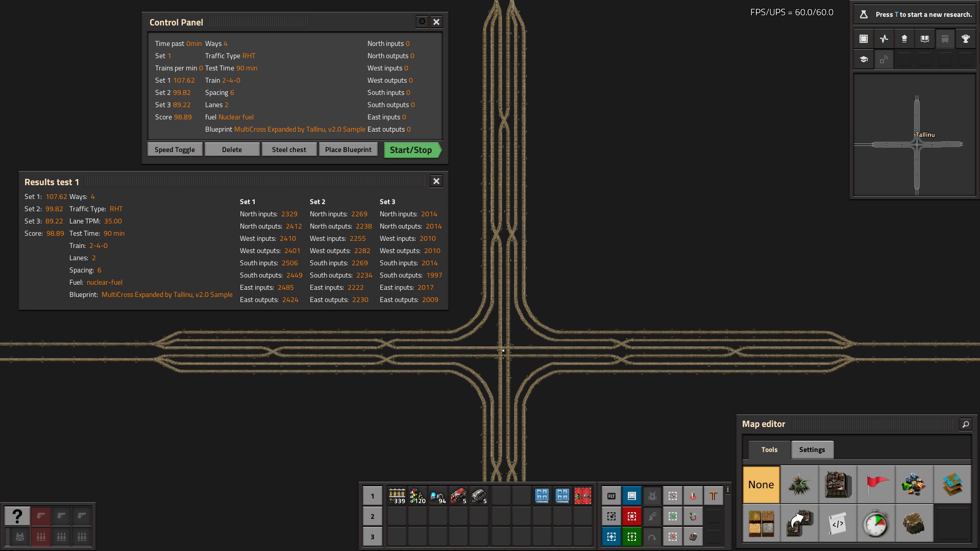Open tips and tricks graduation cap icon

(864, 59)
